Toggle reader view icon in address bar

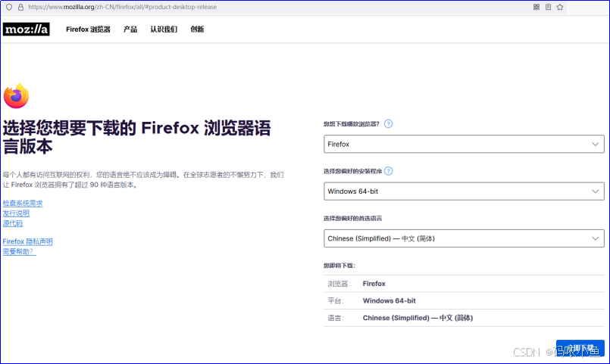(548, 7)
